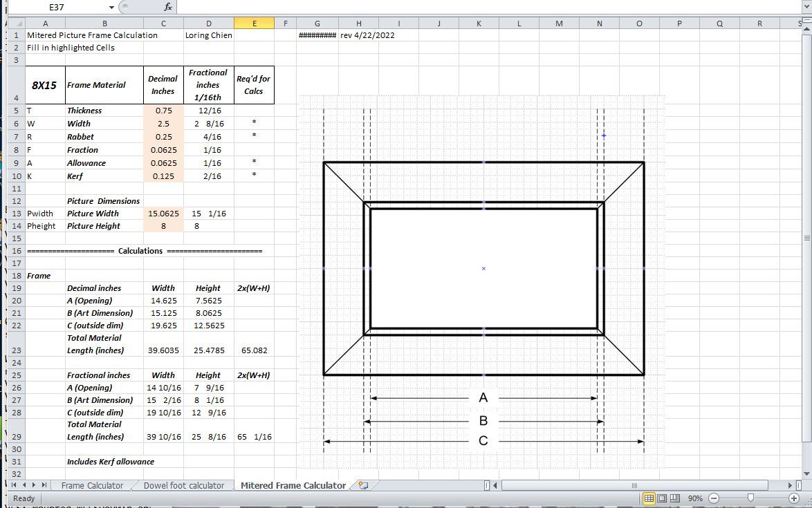The width and height of the screenshot is (812, 508).
Task: Click the zoom out minus button
Action: [x=714, y=498]
